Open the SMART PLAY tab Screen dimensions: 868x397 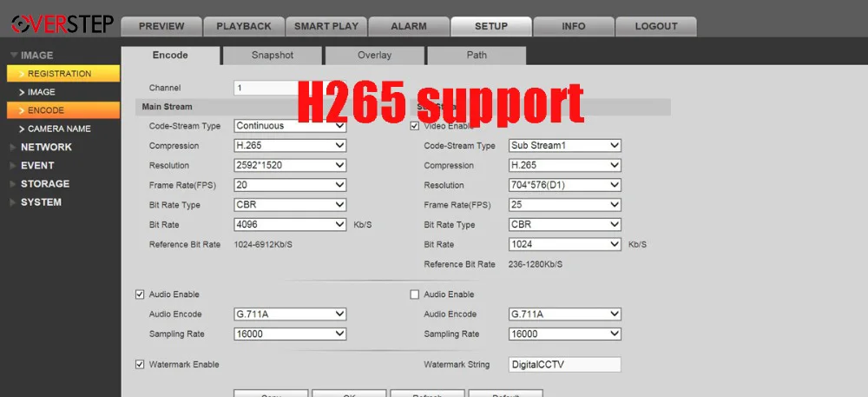click(326, 26)
